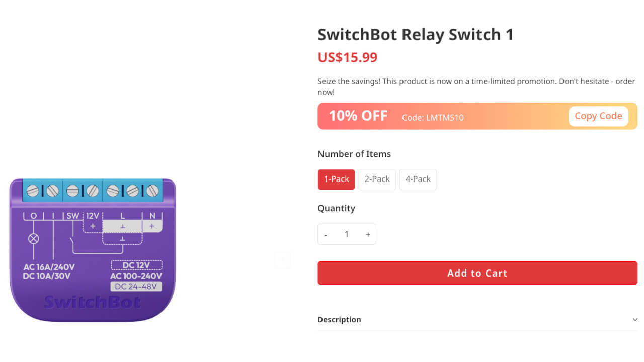Click the Copy Code button

point(598,116)
